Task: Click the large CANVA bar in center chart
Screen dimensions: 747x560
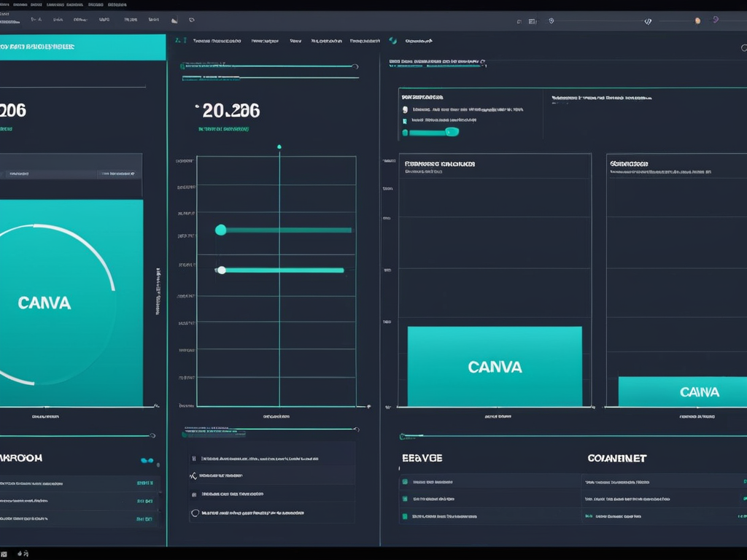Action: (495, 366)
